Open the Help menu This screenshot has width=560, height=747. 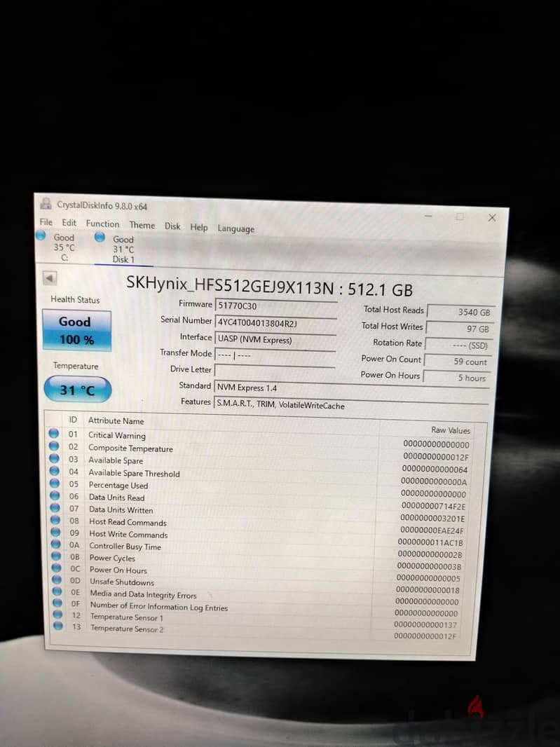[x=199, y=227]
